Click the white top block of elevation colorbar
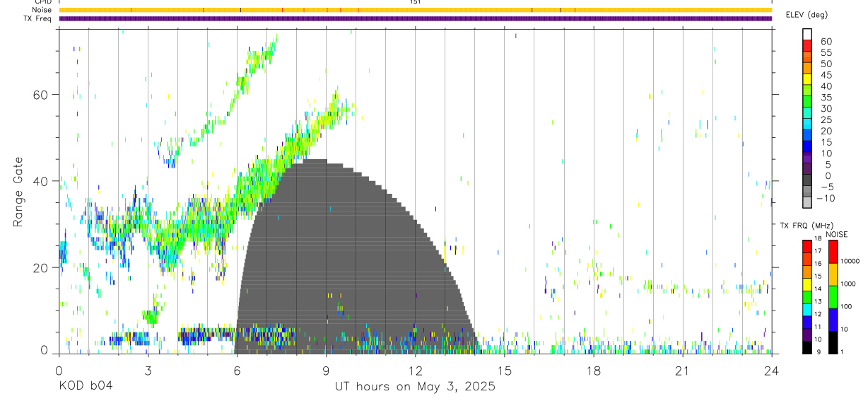 [x=807, y=35]
